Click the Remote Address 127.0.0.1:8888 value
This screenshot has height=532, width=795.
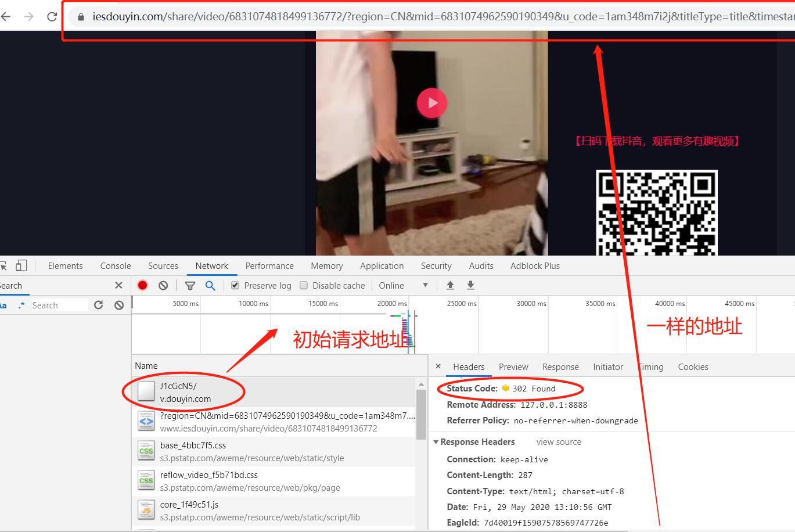pyautogui.click(x=553, y=405)
